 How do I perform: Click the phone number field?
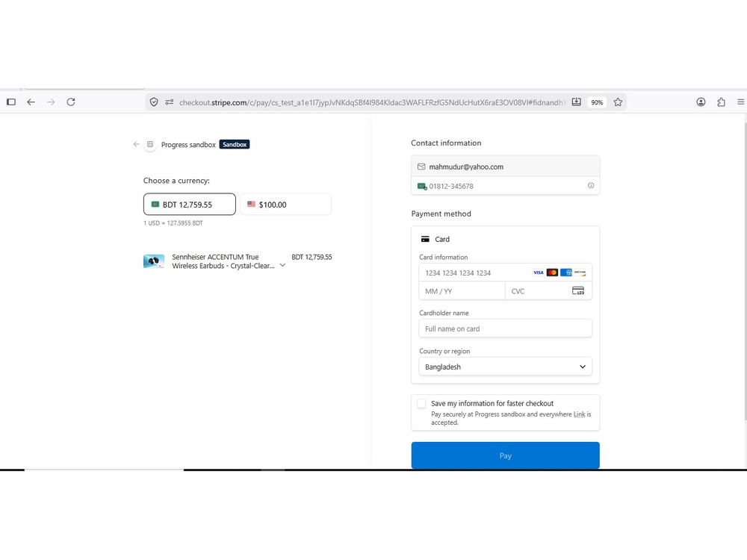pyautogui.click(x=506, y=186)
